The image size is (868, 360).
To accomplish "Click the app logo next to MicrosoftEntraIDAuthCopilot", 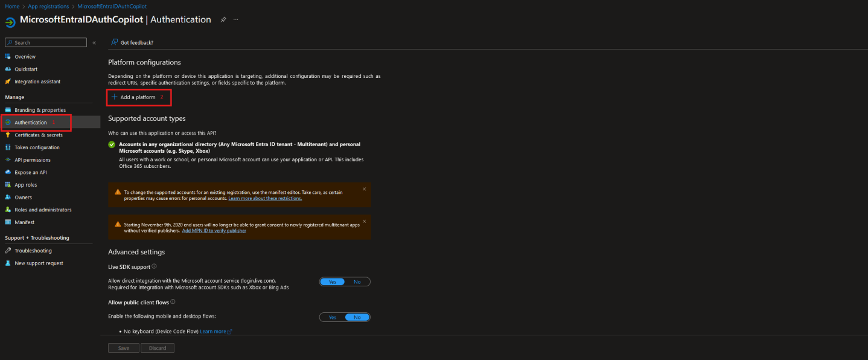I will point(10,22).
